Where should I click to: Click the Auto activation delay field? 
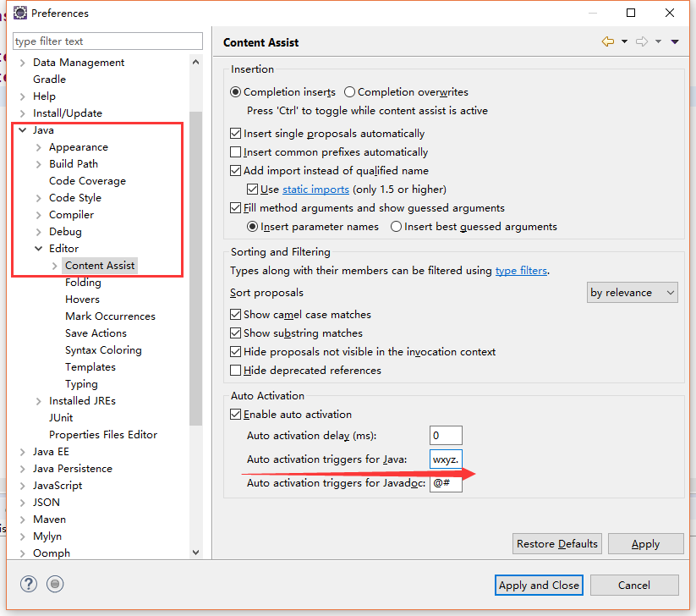pos(446,435)
